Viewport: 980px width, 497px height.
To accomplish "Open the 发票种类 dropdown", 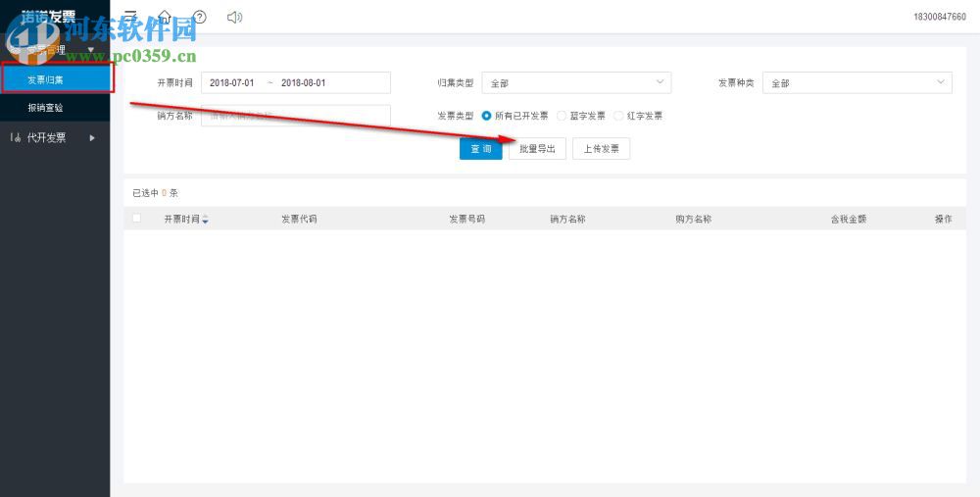I will (x=857, y=82).
